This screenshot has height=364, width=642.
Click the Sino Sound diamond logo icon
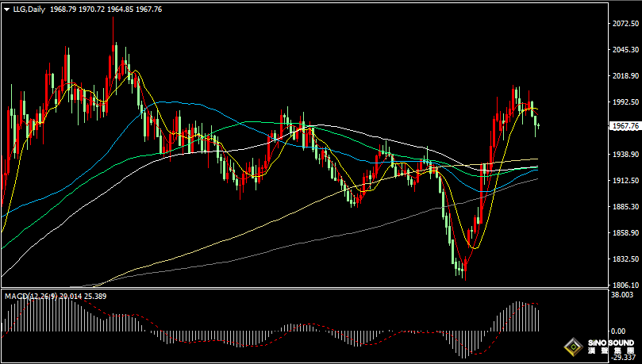(573, 347)
